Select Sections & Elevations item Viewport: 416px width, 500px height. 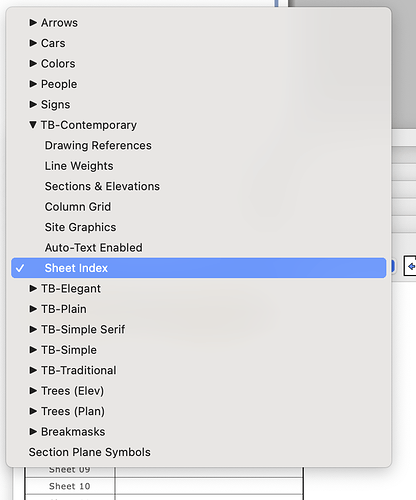pyautogui.click(x=102, y=186)
